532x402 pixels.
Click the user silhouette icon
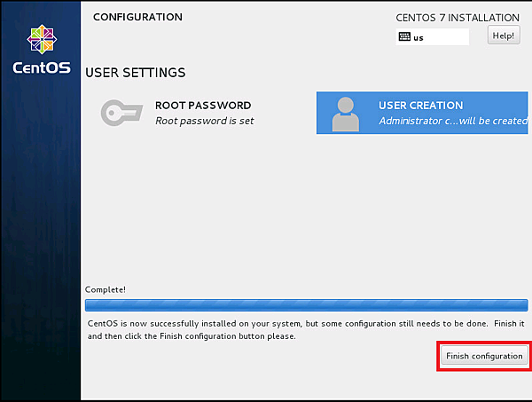(344, 114)
